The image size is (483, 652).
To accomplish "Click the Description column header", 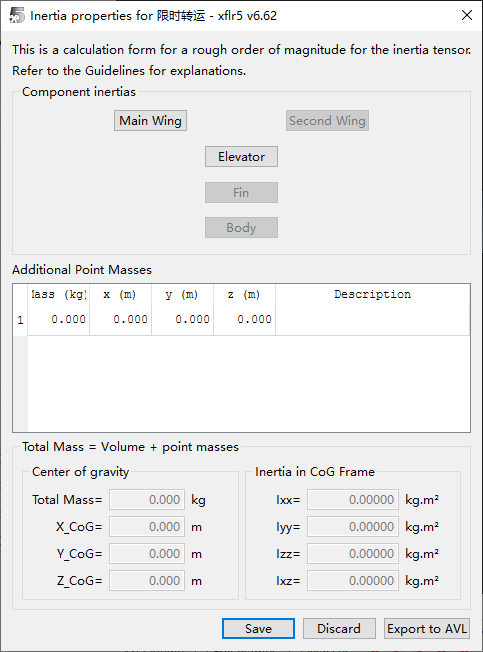I will pyautogui.click(x=372, y=295).
